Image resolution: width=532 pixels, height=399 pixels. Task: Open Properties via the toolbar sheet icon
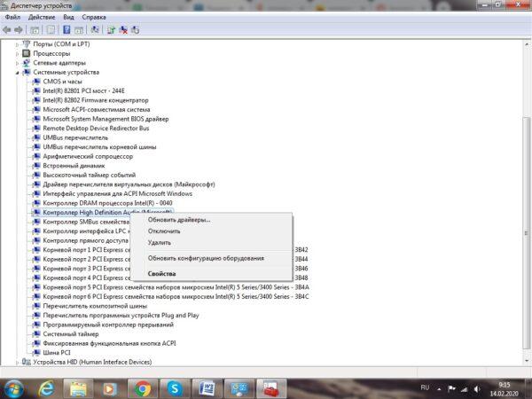click(x=51, y=30)
